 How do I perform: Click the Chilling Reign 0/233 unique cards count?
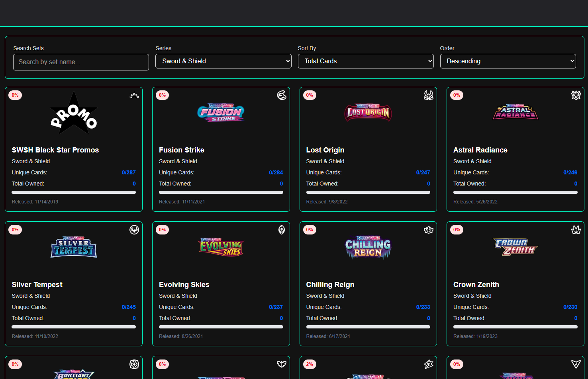point(423,307)
